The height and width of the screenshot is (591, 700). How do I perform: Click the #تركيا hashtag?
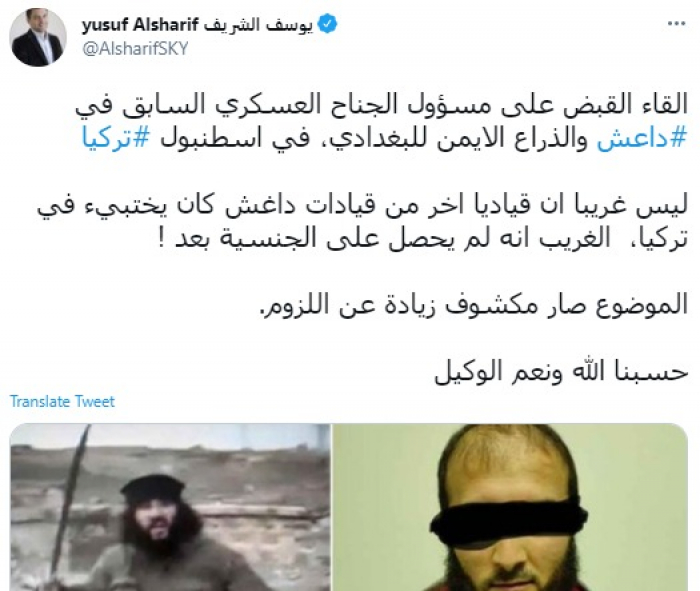[116, 139]
